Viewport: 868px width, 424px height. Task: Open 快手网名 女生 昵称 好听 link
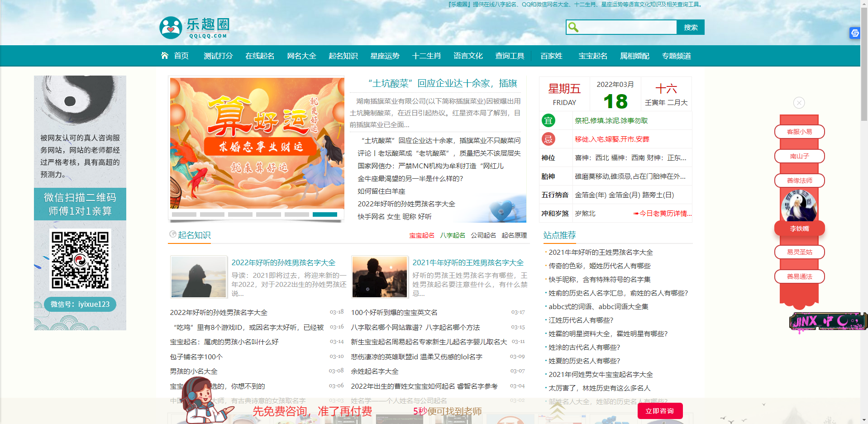point(395,216)
